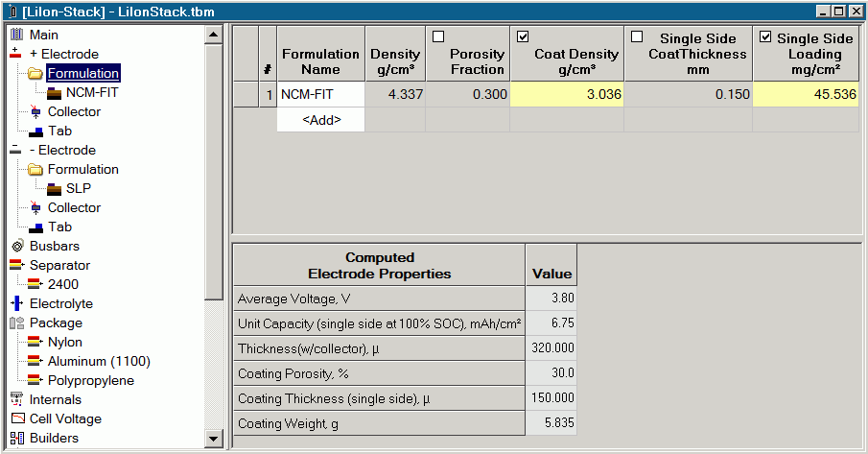Select Aluminum (1100) under Package
Image resolution: width=868 pixels, height=454 pixels.
(99, 361)
